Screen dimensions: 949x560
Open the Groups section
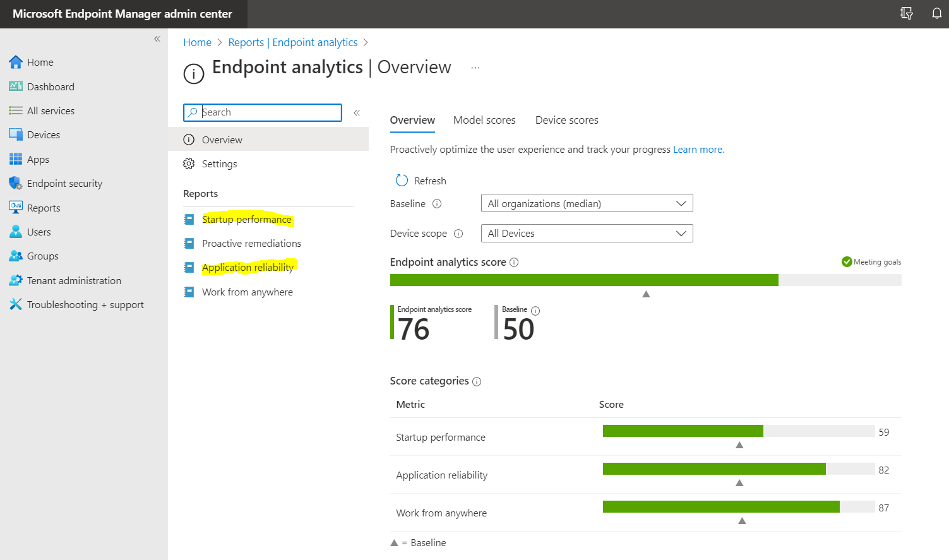[x=41, y=256]
